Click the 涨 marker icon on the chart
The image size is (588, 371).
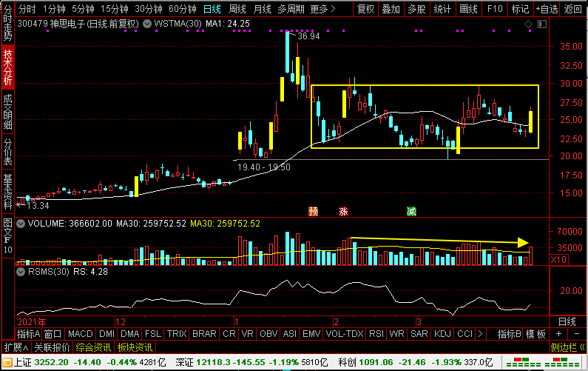tap(343, 211)
